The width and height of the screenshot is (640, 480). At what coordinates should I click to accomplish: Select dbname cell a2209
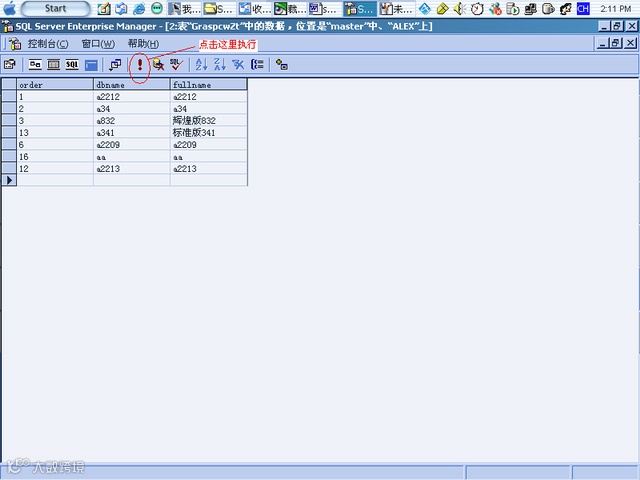pos(131,144)
